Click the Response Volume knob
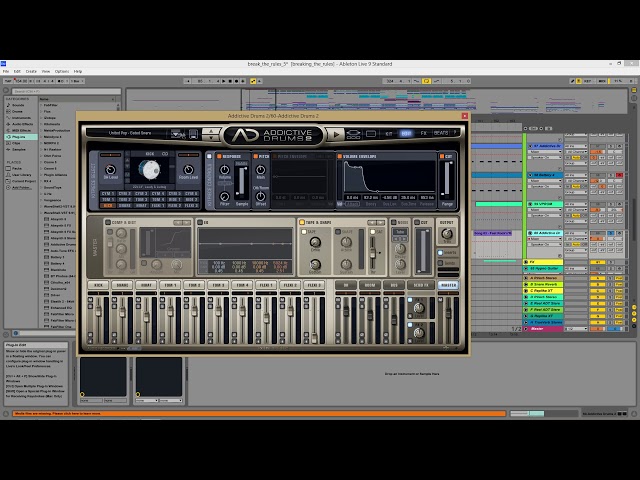Image resolution: width=640 pixels, height=480 pixels. pyautogui.click(x=224, y=169)
